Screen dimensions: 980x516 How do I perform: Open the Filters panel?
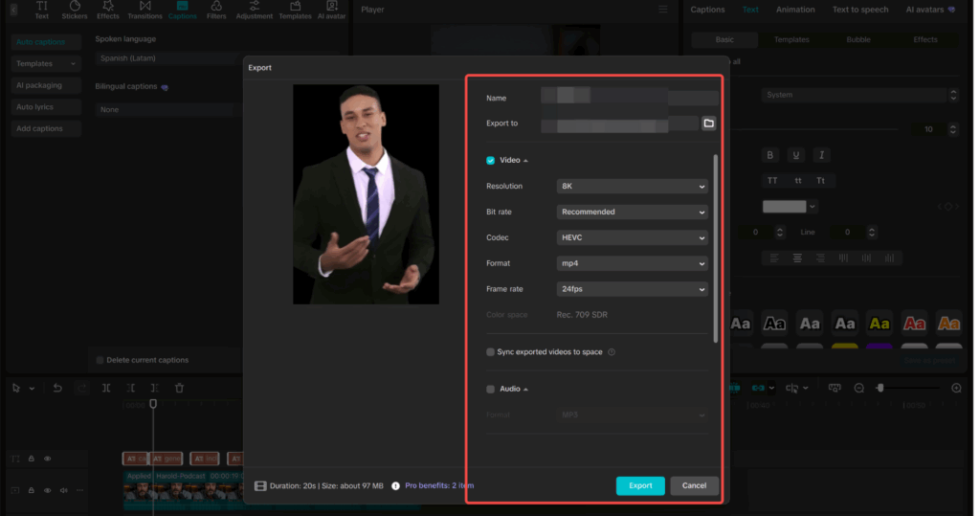tap(216, 10)
